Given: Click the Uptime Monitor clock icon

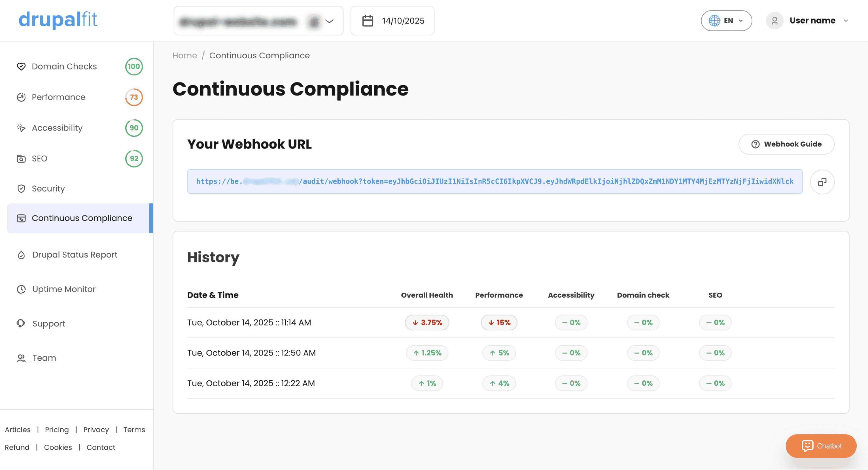Looking at the screenshot, I should click(x=21, y=289).
